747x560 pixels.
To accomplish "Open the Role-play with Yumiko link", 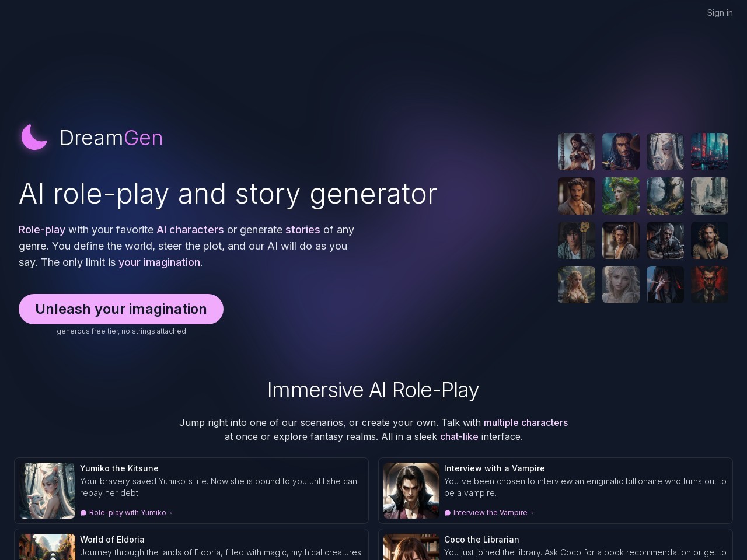I will click(x=131, y=513).
